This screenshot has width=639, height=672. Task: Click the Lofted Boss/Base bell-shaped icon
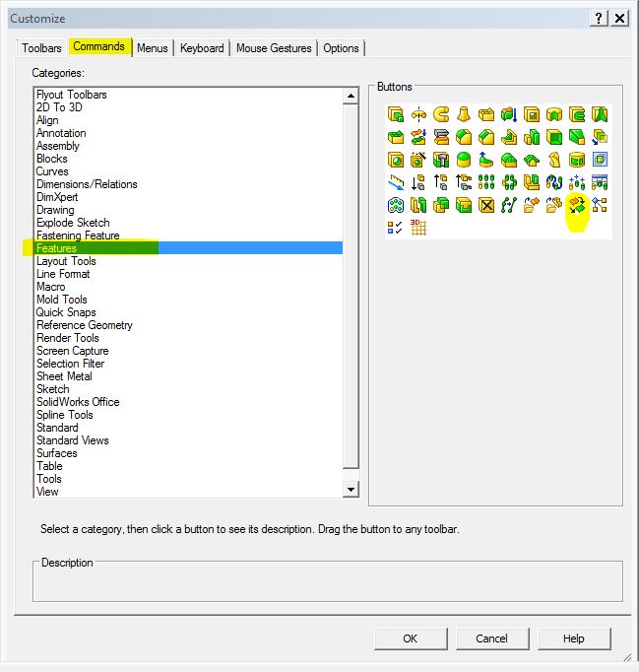[x=463, y=114]
